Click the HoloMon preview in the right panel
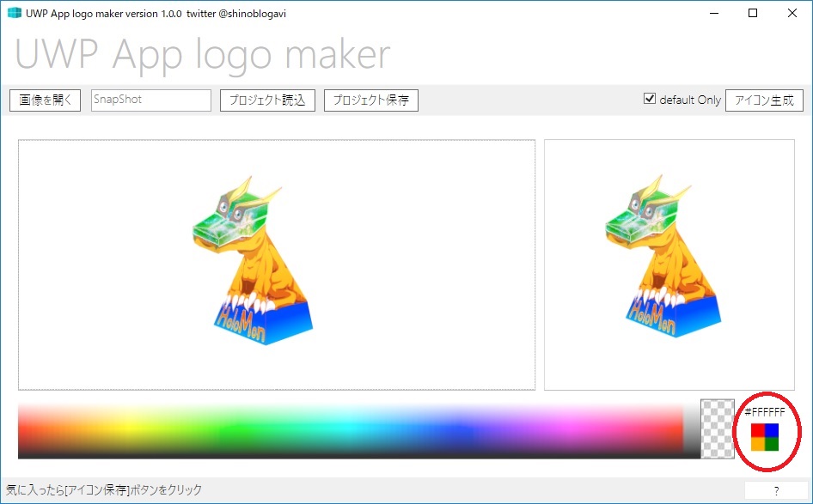Screen dimensions: 813x504 [663, 256]
